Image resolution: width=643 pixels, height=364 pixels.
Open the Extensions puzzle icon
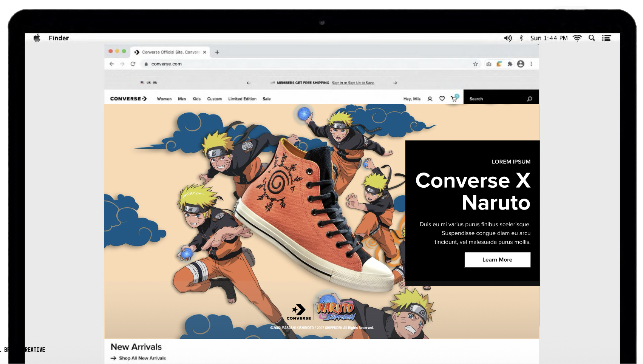510,64
